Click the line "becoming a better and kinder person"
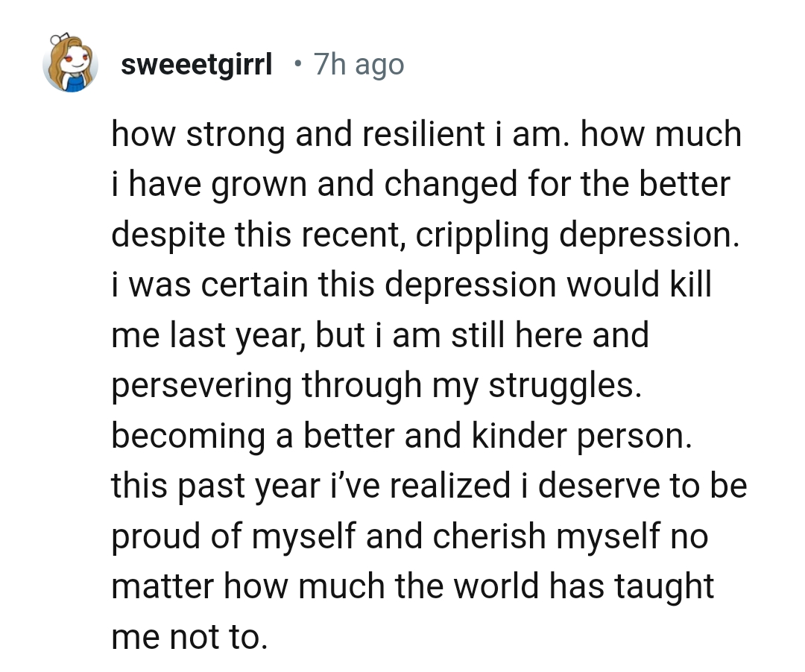805x672 pixels. click(402, 436)
